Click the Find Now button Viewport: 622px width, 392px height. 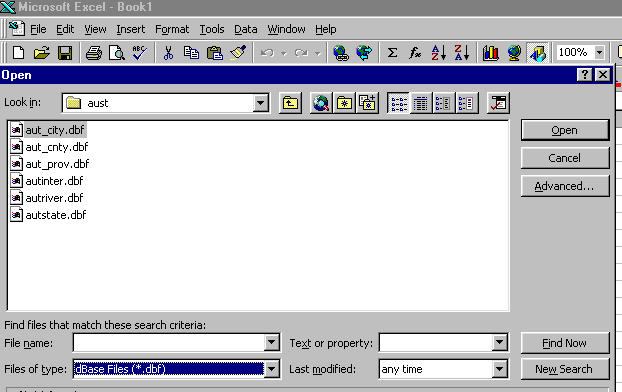click(x=565, y=343)
